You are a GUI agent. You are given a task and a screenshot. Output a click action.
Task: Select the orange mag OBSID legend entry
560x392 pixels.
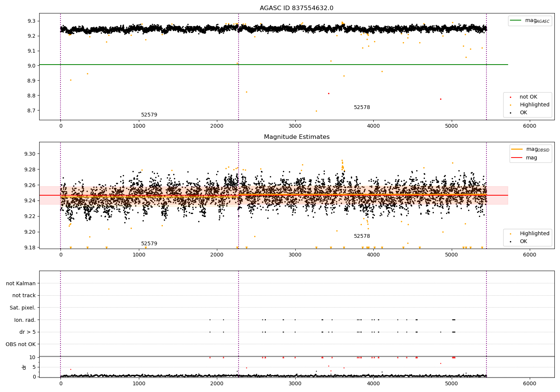pos(530,149)
